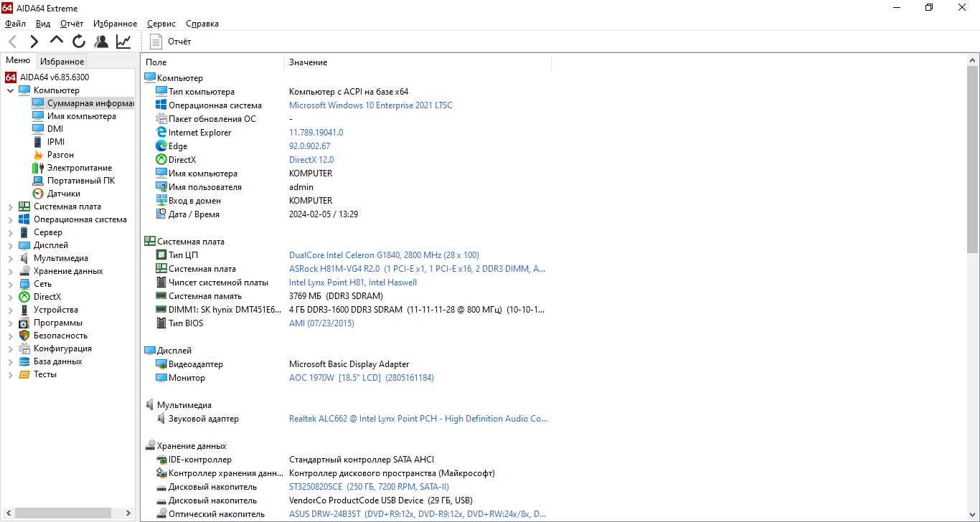980x522 pixels.
Task: Click the Xbox DirectX icon in sidebar
Action: 24,297
